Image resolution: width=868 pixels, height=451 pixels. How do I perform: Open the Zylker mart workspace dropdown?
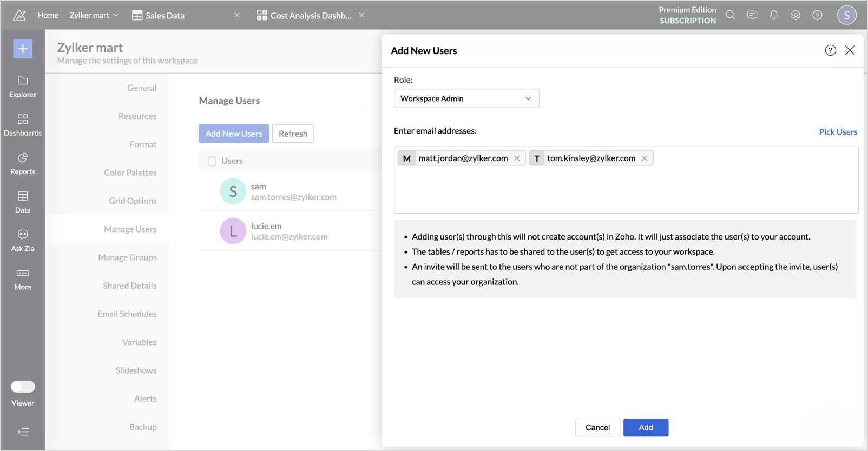pyautogui.click(x=94, y=15)
